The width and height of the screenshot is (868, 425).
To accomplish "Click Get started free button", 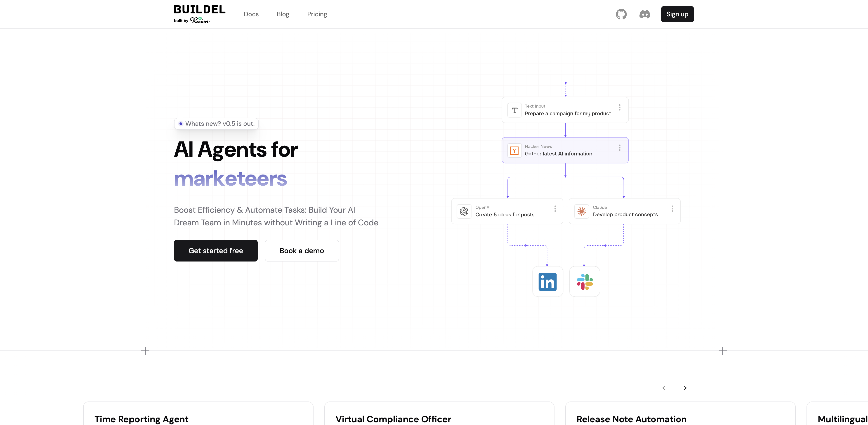I will 216,250.
